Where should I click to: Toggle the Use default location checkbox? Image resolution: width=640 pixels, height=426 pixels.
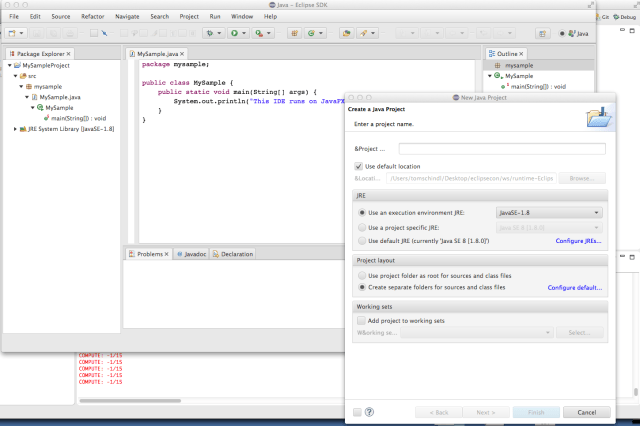(359, 166)
